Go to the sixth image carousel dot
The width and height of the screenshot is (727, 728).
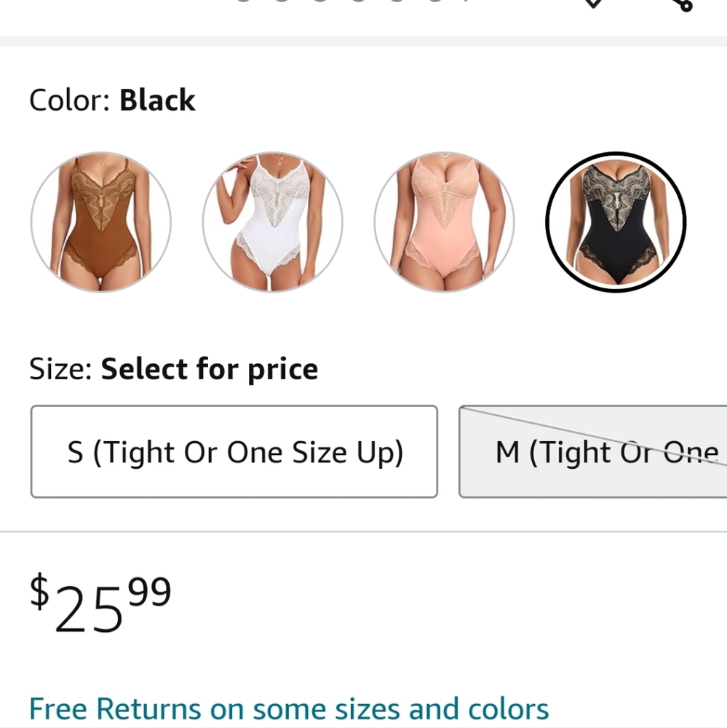pos(435,1)
